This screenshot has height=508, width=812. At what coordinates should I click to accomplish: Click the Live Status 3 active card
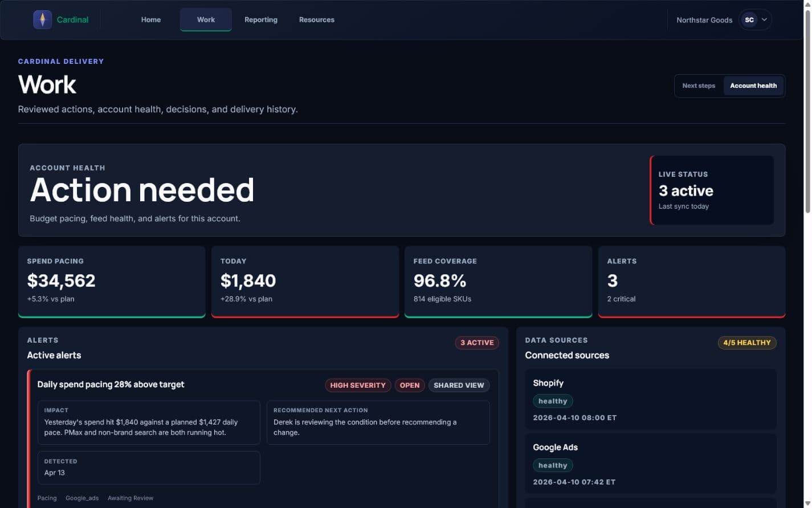712,190
